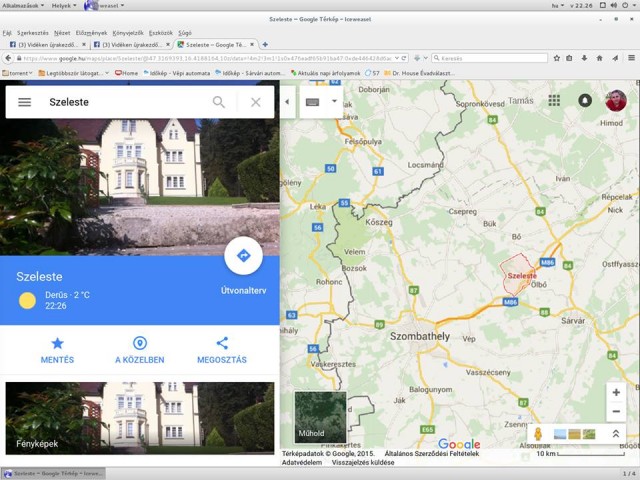640x480 pixels.
Task: Switch to first Vidéken újrakezdő tab
Action: click(x=47, y=44)
